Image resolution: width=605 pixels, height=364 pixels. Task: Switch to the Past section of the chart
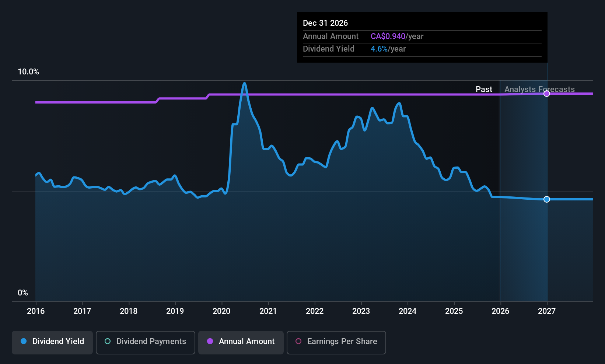[484, 89]
